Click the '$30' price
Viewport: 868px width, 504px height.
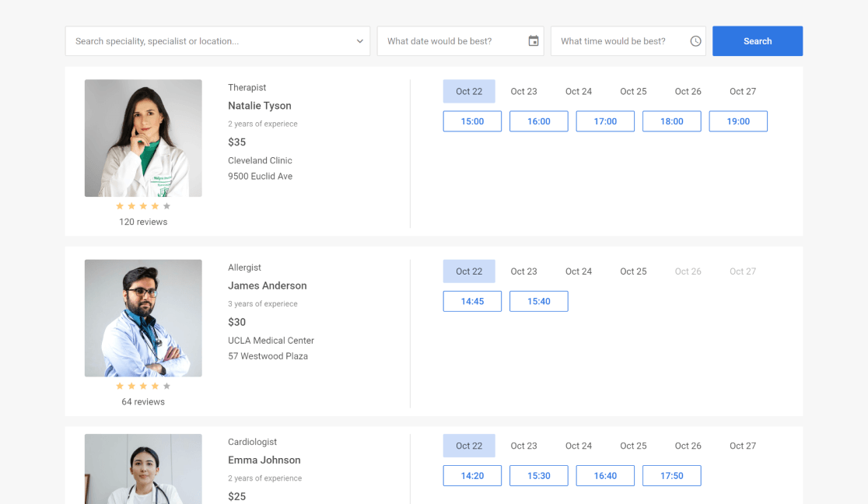pos(237,322)
